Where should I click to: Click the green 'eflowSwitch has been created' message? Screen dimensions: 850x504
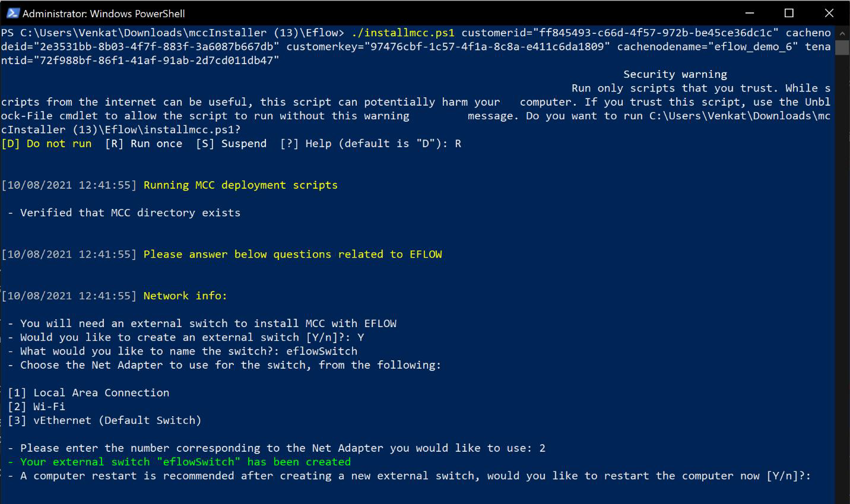(185, 462)
